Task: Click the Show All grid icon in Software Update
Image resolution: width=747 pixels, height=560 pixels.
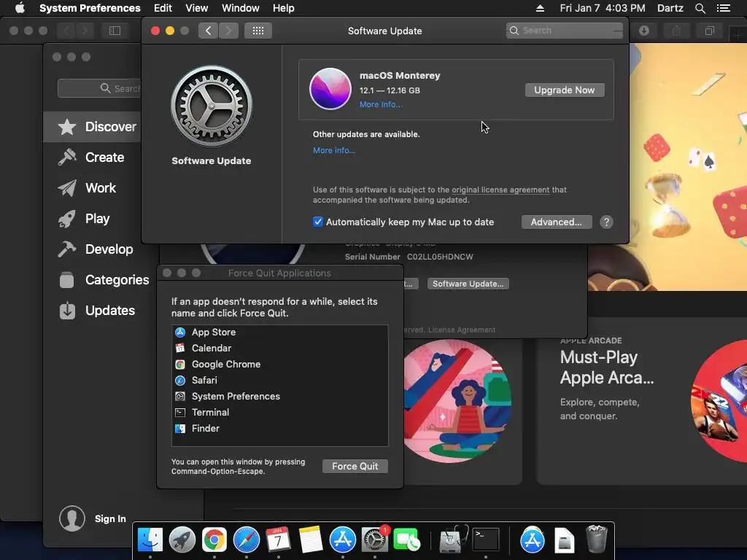Action: (258, 31)
